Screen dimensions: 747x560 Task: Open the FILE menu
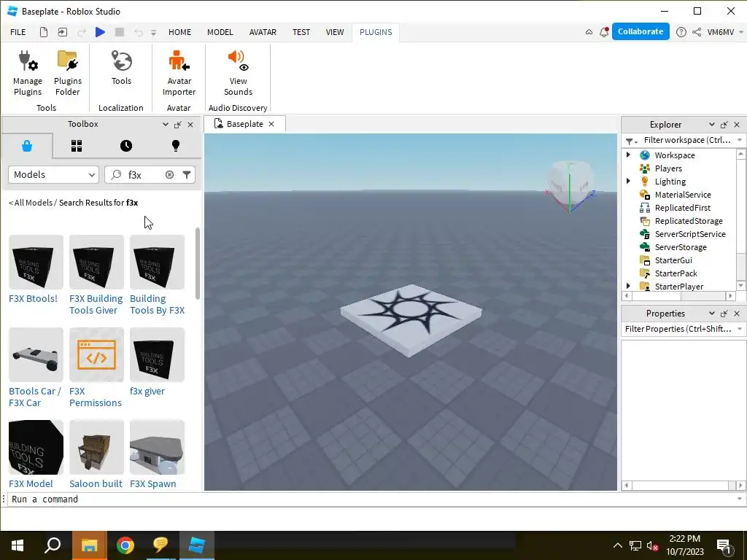pos(18,32)
